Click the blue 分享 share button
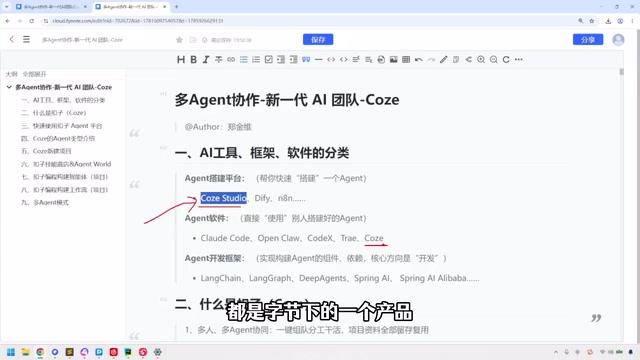 coord(588,40)
